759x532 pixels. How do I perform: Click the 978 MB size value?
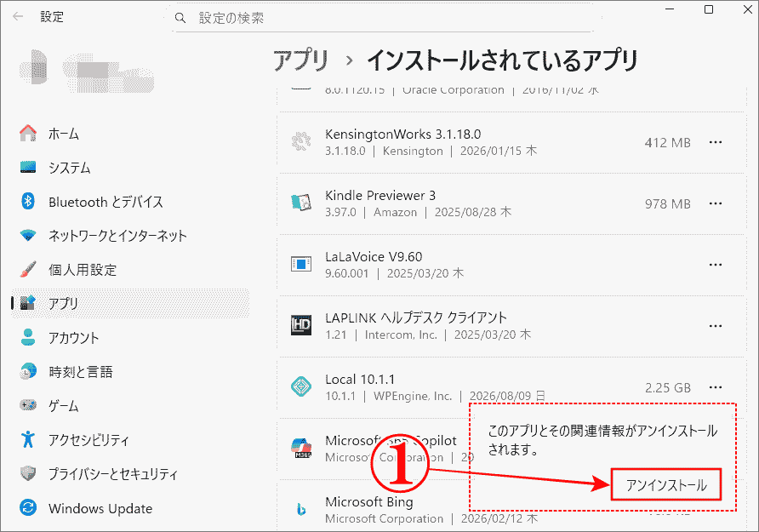667,204
